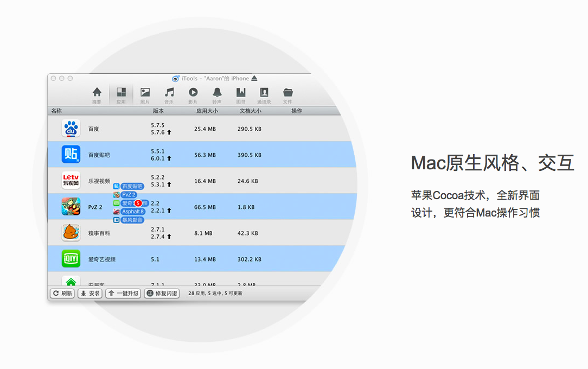Select the 糗事百科 row name

[99, 233]
